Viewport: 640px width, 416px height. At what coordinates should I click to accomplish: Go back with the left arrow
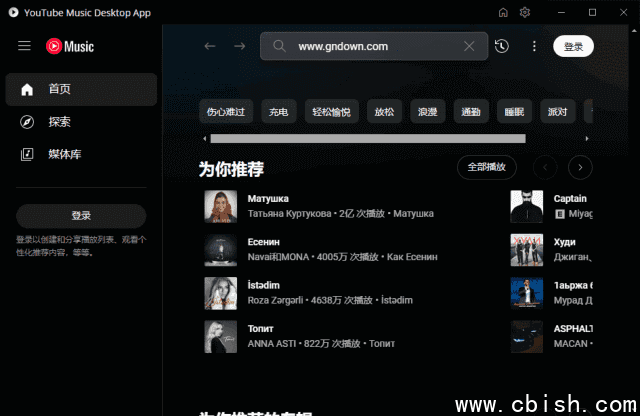point(209,46)
